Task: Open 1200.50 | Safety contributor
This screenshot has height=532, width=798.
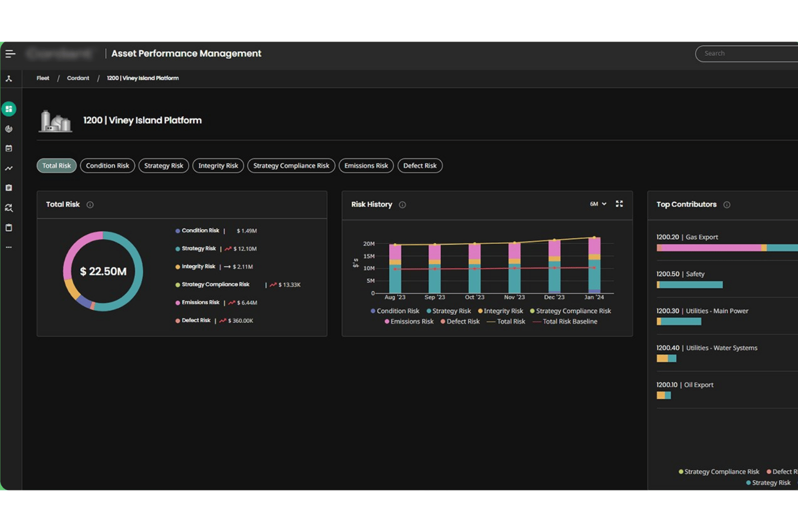Action: coord(680,274)
